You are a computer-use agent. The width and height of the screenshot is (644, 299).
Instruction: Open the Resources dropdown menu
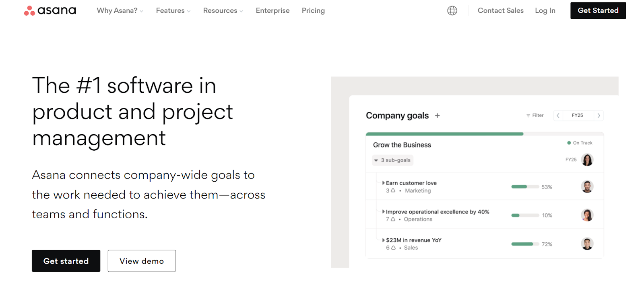click(223, 11)
